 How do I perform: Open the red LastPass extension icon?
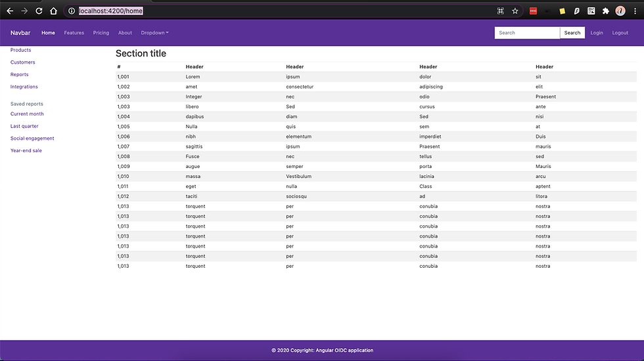click(533, 11)
